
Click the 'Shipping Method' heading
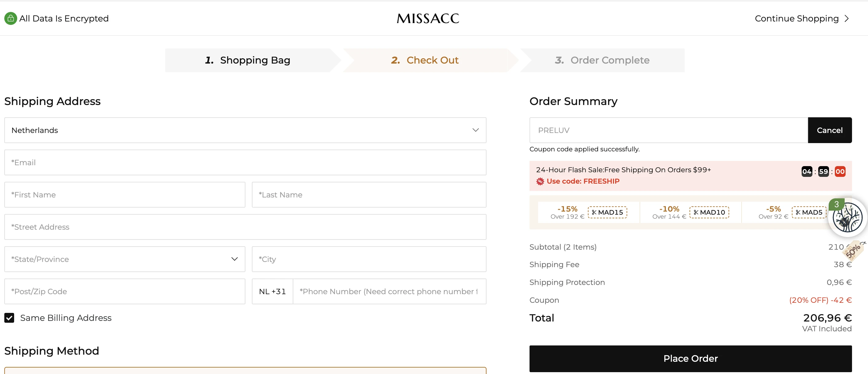[52, 351]
